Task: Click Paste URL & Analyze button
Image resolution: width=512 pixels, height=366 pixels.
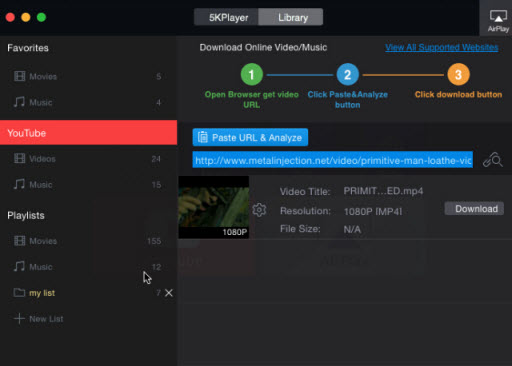Action: pyautogui.click(x=250, y=137)
